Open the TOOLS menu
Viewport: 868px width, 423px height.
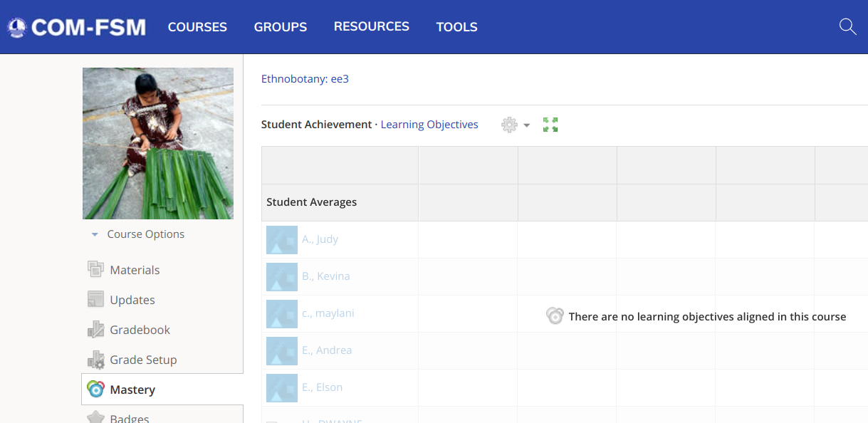pos(457,27)
